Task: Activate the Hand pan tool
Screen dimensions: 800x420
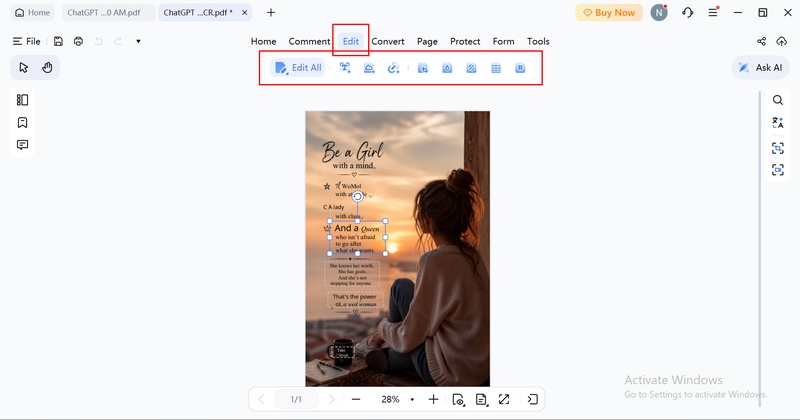Action: (x=47, y=67)
